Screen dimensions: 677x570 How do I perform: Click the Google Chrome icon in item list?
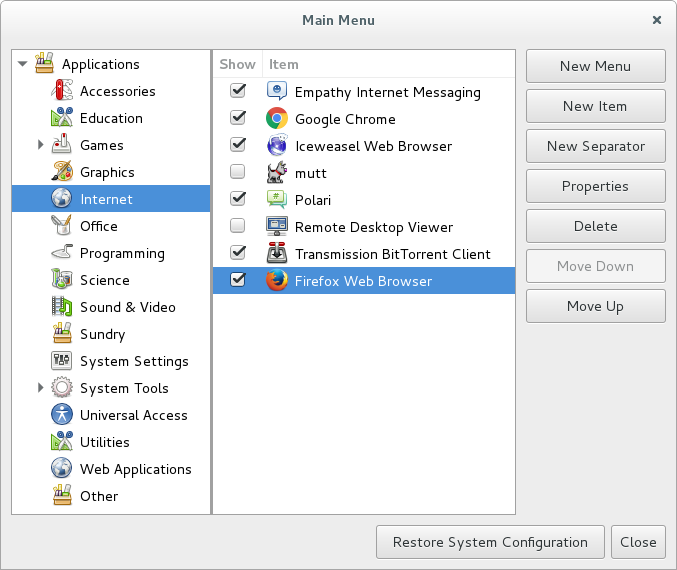[277, 119]
